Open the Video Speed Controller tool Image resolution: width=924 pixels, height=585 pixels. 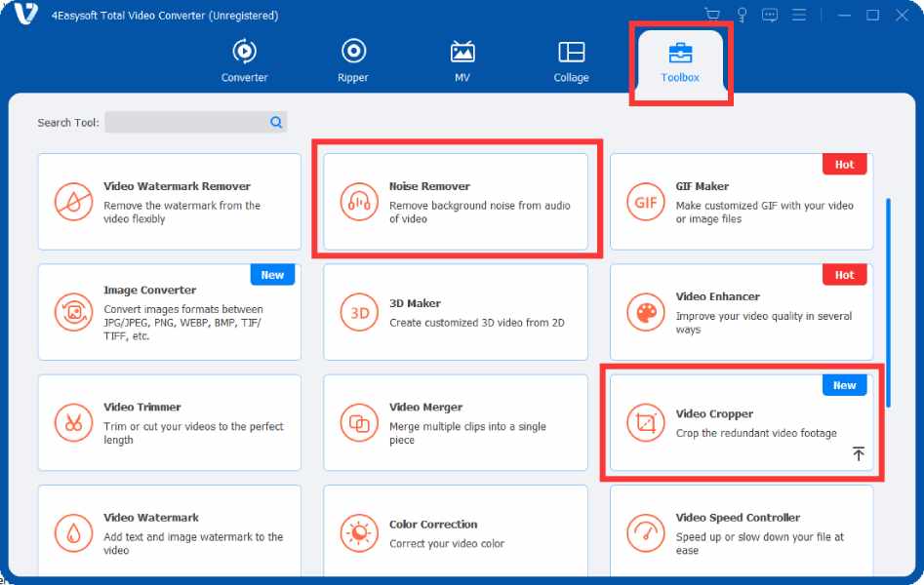pos(742,531)
